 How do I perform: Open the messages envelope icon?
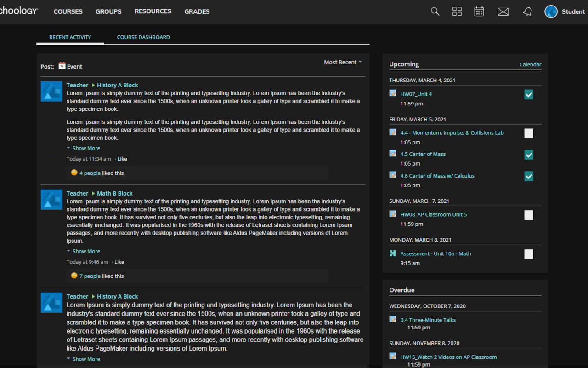pos(503,11)
